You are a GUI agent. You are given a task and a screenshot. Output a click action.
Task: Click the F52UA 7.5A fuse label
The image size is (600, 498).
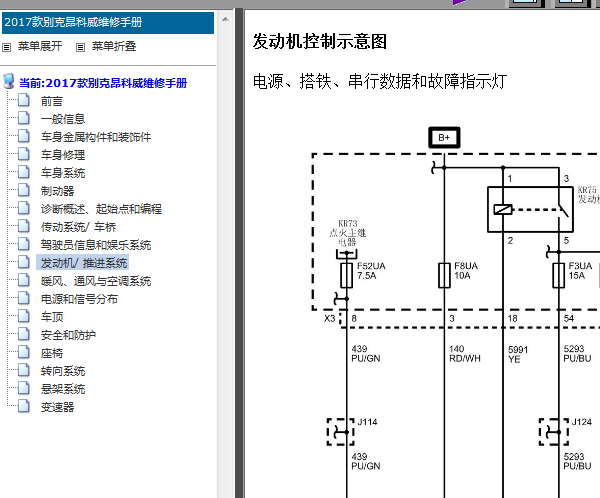coord(371,271)
